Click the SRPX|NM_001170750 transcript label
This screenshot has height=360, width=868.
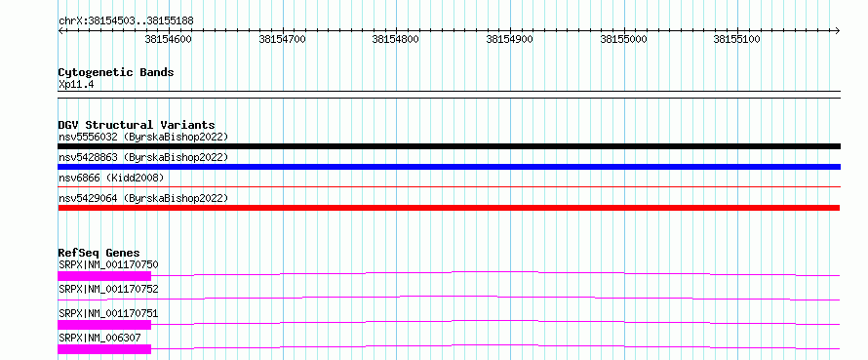[x=108, y=264]
